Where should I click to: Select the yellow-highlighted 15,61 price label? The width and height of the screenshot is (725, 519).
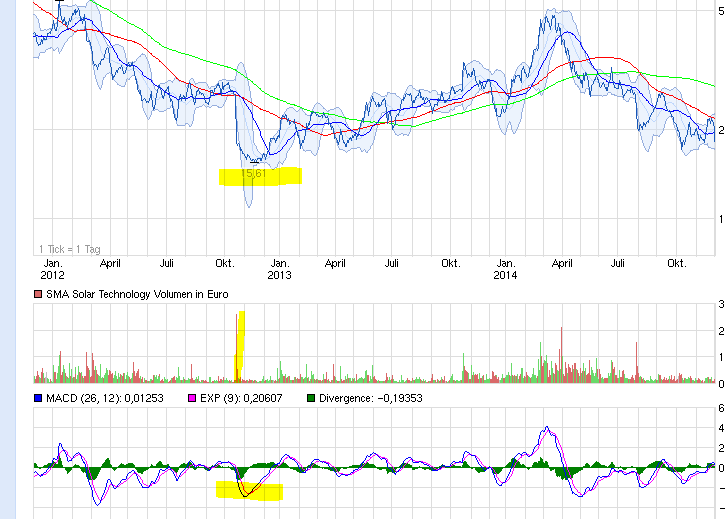tap(256, 174)
